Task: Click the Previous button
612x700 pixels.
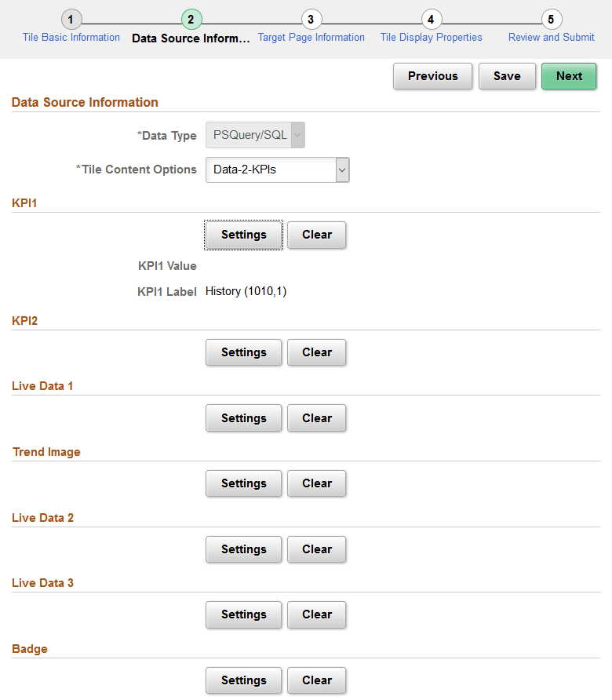Action: coord(432,76)
